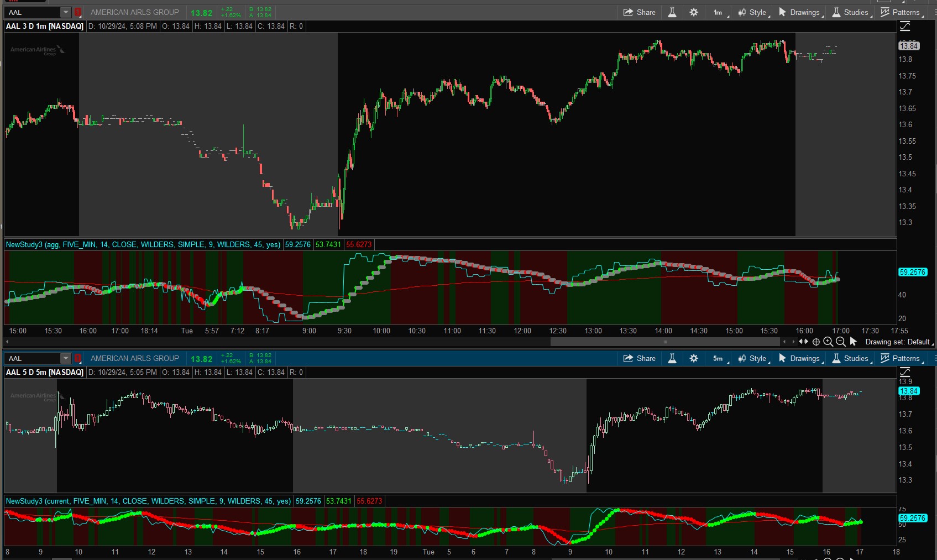This screenshot has width=937, height=560.
Task: Click the crosshair pan icon below upper chart
Action: coord(816,342)
